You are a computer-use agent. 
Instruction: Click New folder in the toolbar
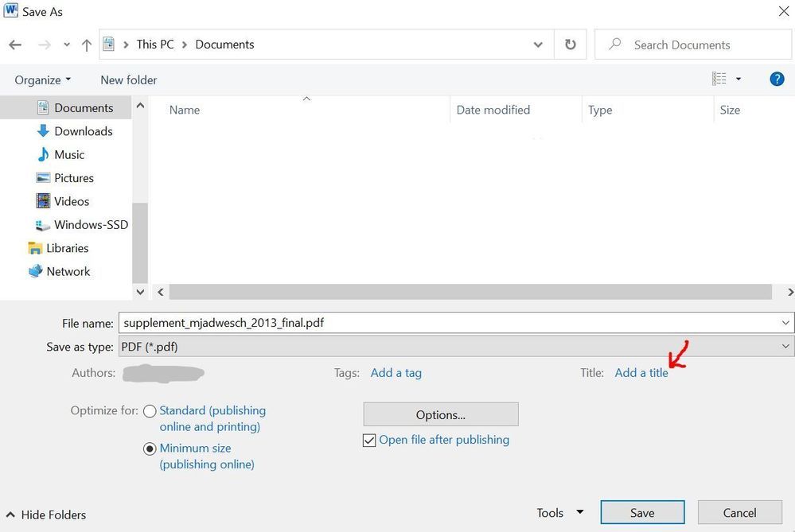tap(128, 80)
